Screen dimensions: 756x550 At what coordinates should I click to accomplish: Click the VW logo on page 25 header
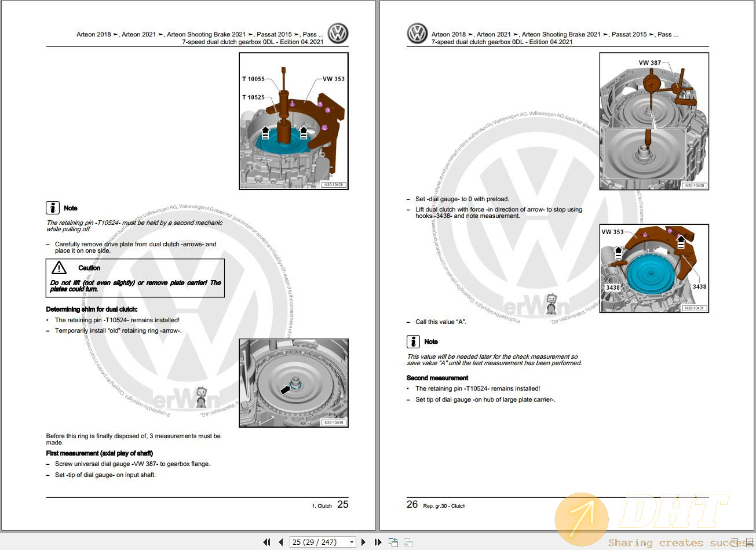coord(338,34)
